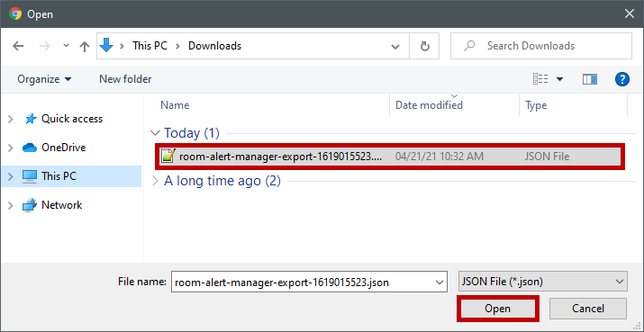Click the Back navigation arrow
The height and width of the screenshot is (332, 644).
[x=18, y=46]
